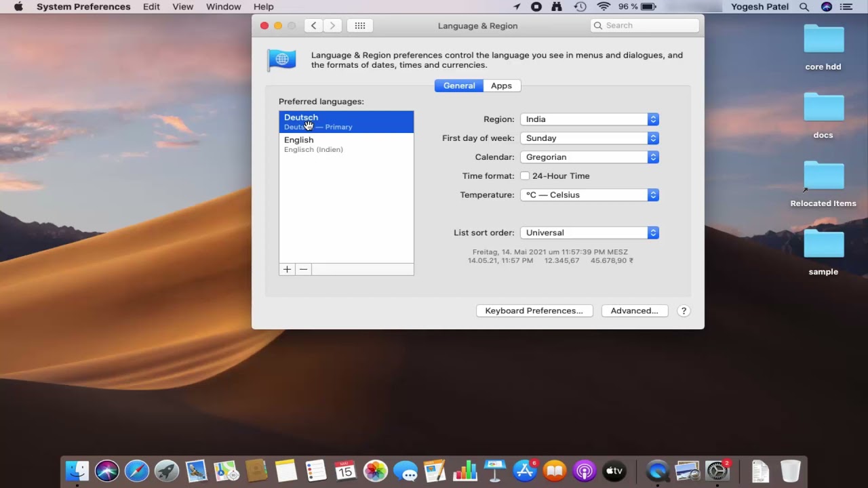
Task: Open the PDF document in dock
Action: pos(760,470)
